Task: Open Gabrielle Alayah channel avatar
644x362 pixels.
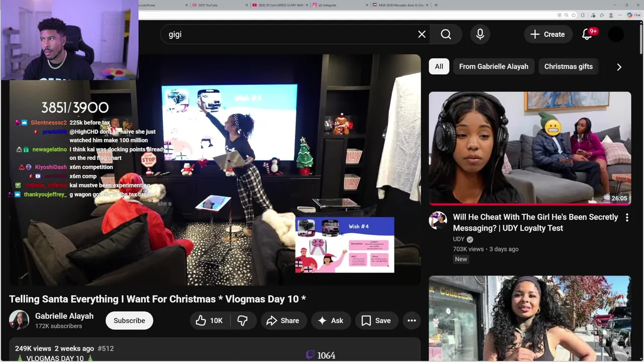Action: (19, 320)
